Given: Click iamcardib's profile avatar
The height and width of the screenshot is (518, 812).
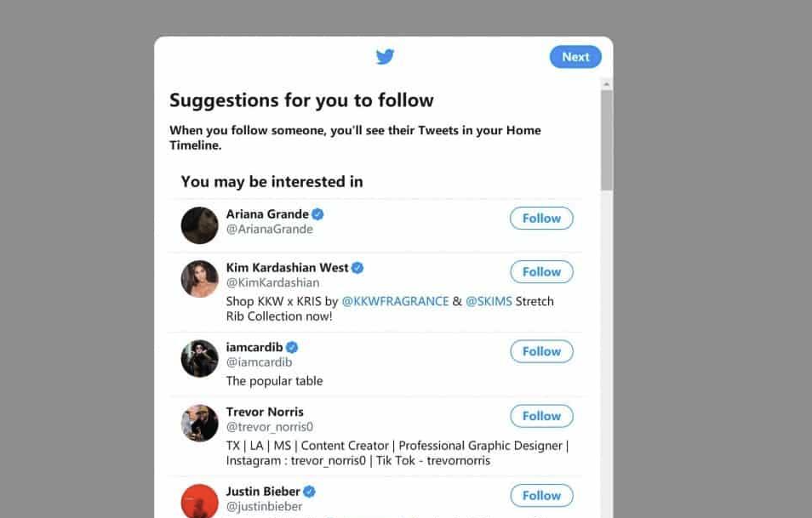Looking at the screenshot, I should coord(200,358).
